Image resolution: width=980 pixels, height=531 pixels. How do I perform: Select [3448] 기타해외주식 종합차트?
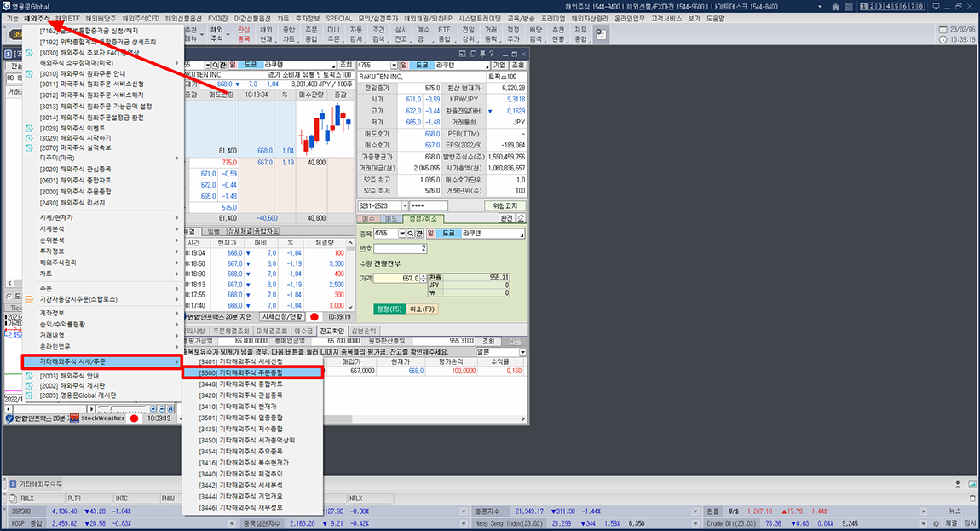click(x=252, y=384)
